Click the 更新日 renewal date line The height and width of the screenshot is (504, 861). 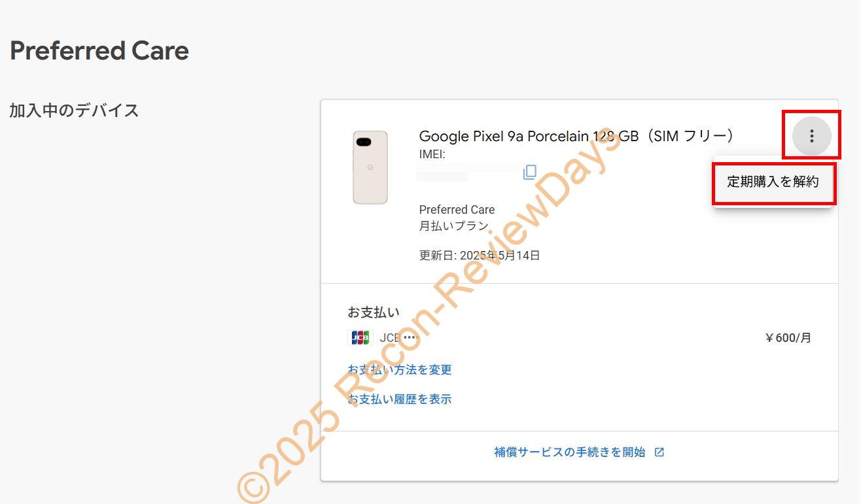[x=480, y=256]
